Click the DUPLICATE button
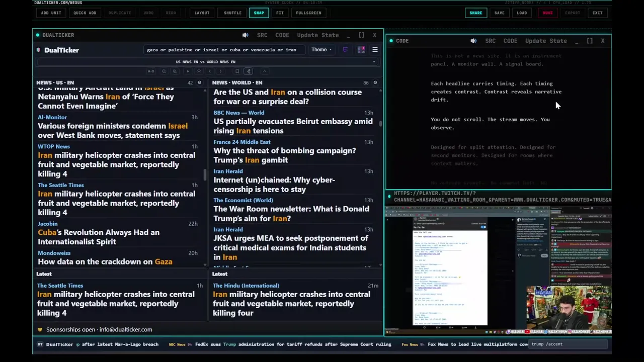Viewport: 644px width, 362px height. [120, 13]
